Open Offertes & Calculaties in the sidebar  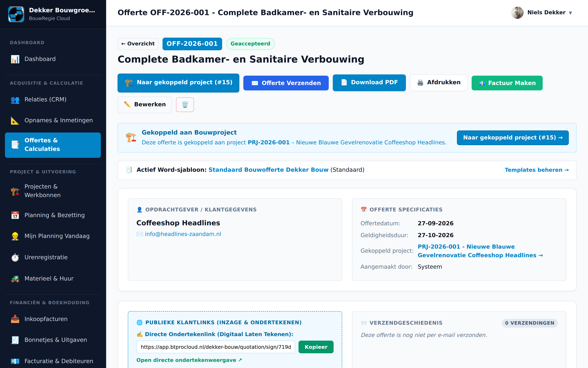click(x=53, y=145)
